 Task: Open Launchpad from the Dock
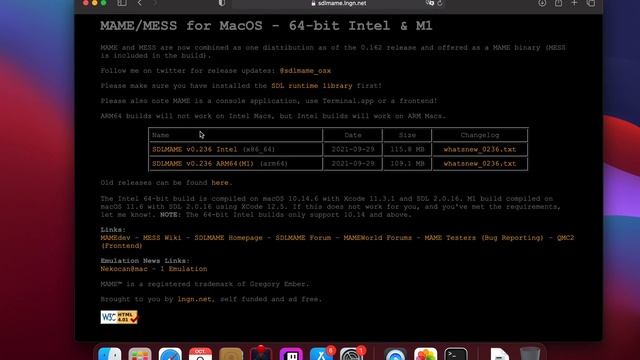[140, 354]
